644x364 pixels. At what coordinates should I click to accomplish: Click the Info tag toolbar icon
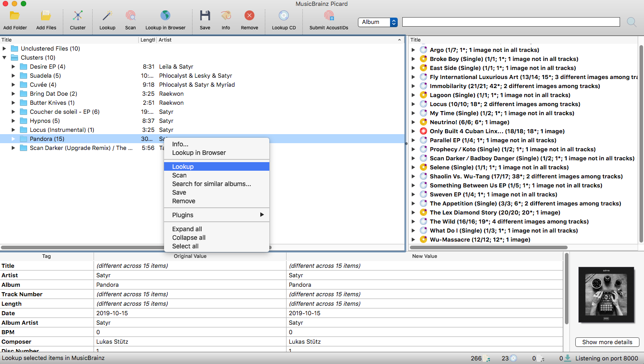click(226, 16)
